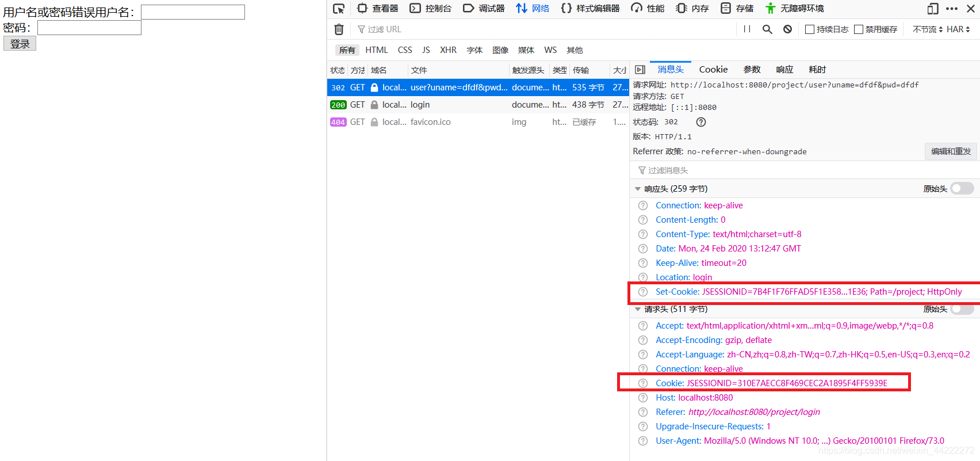
Task: Open the Console (控制台) tab
Action: (x=431, y=9)
